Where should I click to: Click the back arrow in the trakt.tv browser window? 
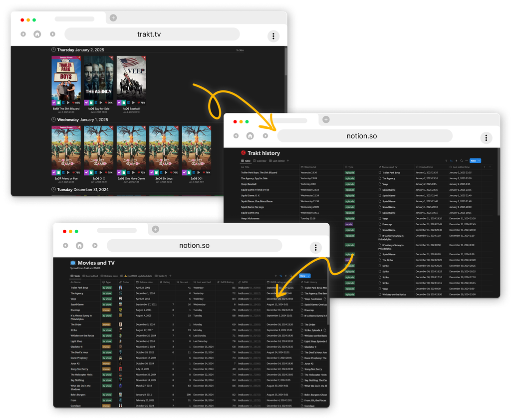[23, 34]
